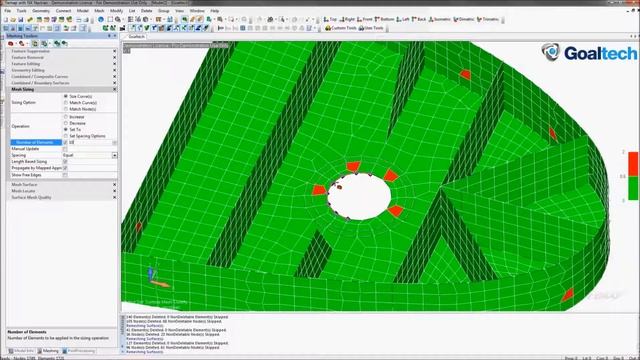Image resolution: width=640 pixels, height=360 pixels.
Task: Open the Geometry menu
Action: tap(41, 11)
